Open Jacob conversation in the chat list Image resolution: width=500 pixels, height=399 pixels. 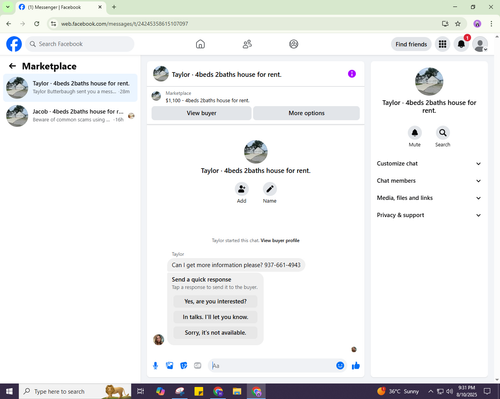pyautogui.click(x=70, y=115)
